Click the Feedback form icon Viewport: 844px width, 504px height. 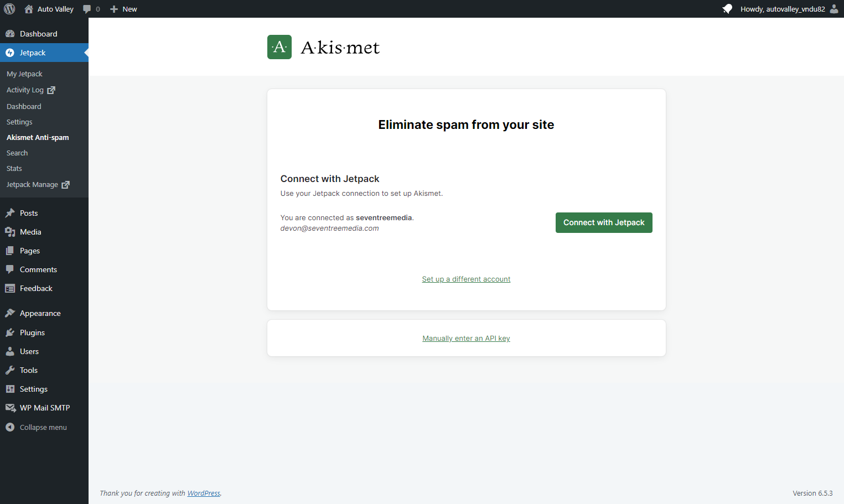tap(10, 288)
